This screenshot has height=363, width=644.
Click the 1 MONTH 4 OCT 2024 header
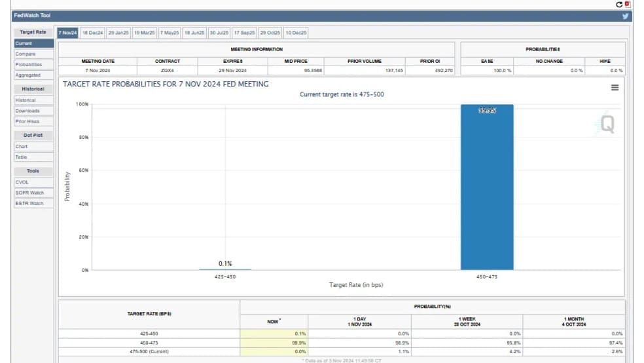[x=574, y=322]
